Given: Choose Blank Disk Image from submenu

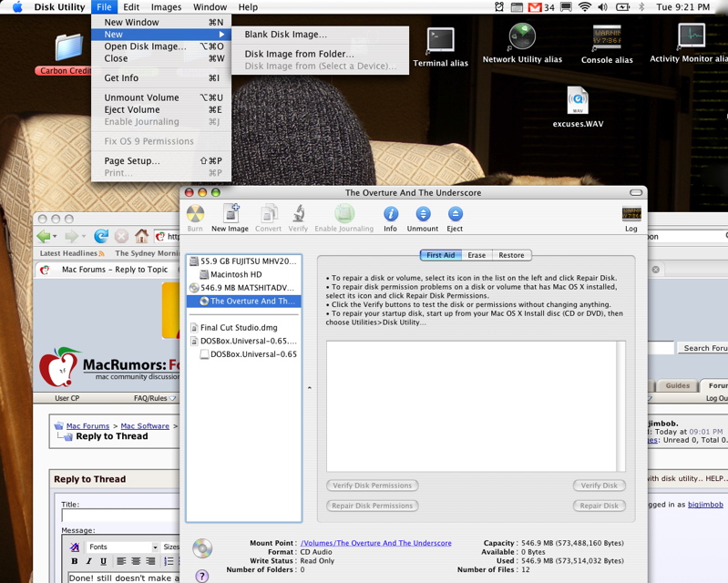Looking at the screenshot, I should click(x=320, y=35).
